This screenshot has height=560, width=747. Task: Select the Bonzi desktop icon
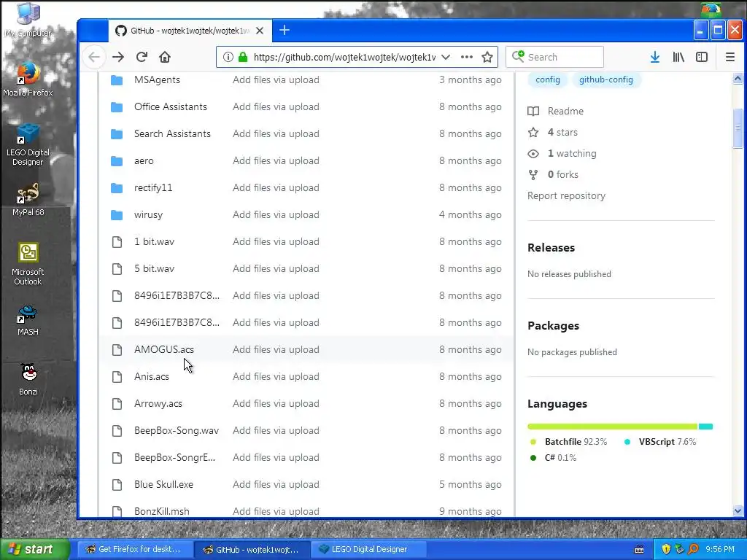(x=28, y=379)
